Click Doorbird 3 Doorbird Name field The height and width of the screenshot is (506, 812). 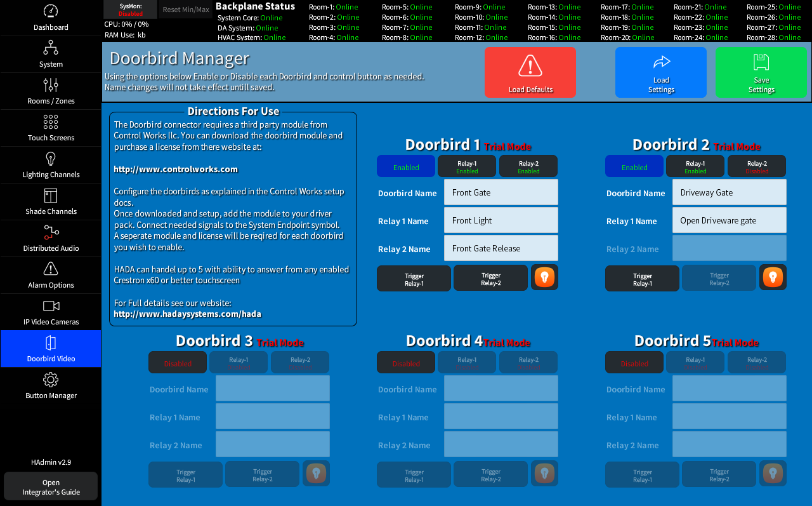point(273,388)
